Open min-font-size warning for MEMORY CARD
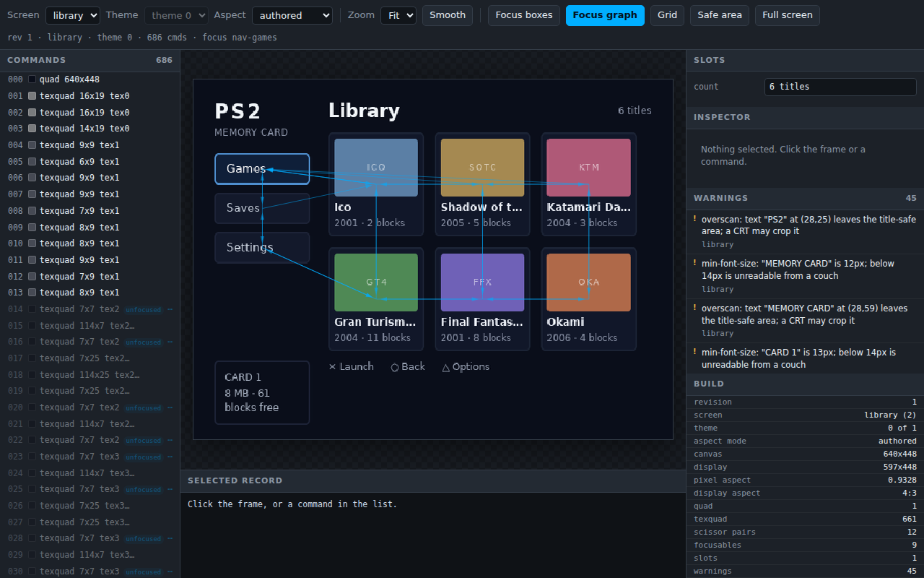The image size is (924, 578). [x=805, y=276]
